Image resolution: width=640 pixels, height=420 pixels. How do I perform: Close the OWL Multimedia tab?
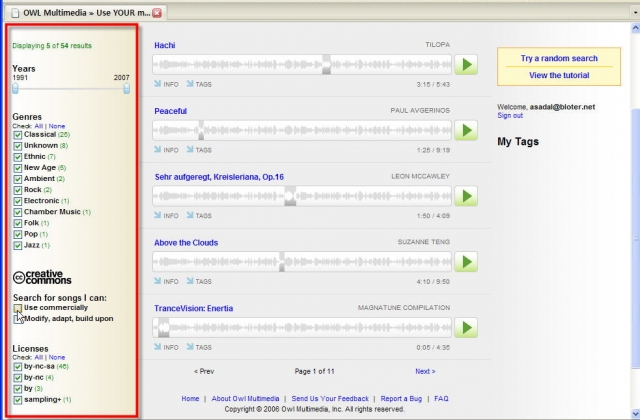pos(157,12)
